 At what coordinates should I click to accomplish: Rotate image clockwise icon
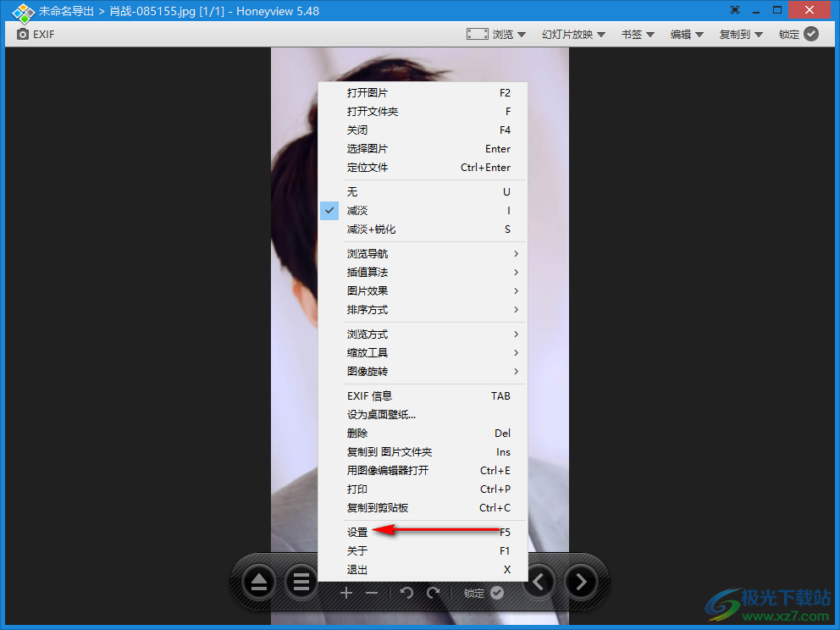pos(433,593)
